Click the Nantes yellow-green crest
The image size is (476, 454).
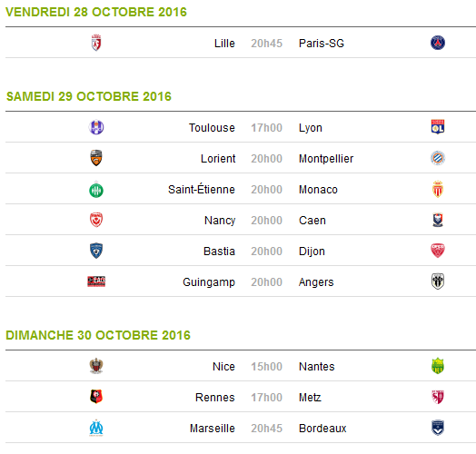438,366
